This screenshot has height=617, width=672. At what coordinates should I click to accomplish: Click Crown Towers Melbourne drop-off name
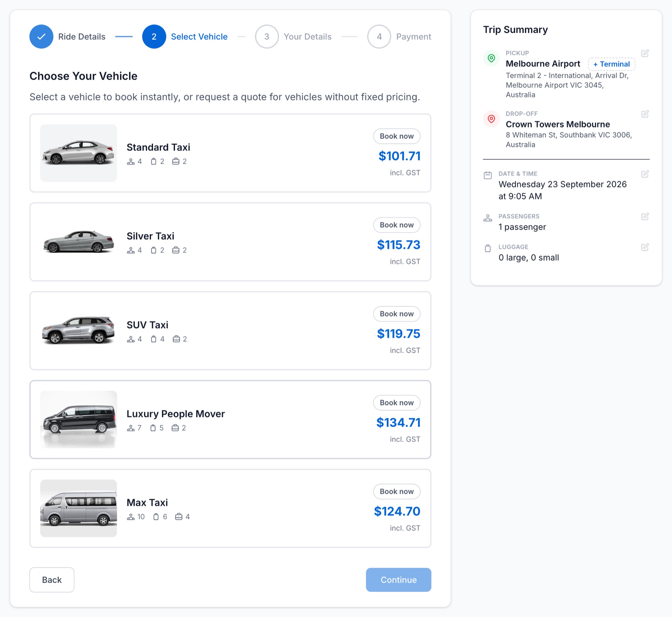click(x=558, y=124)
